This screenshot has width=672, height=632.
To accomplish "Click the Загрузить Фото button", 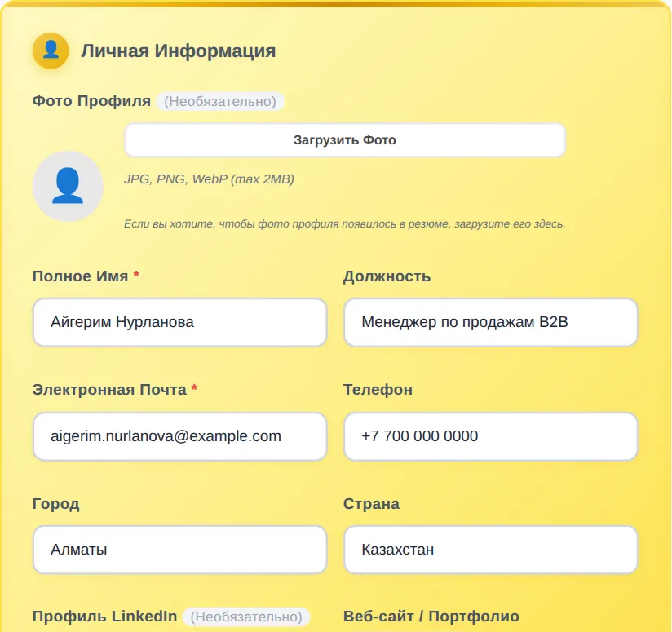I will [x=345, y=140].
